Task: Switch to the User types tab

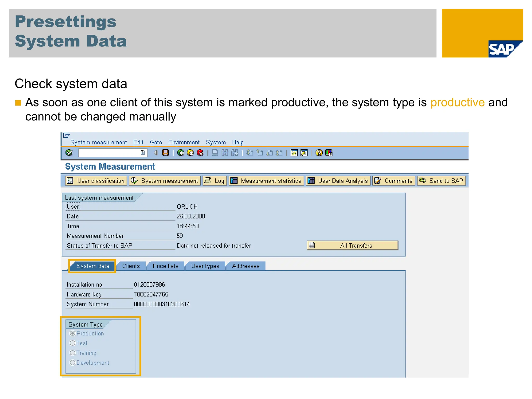Action: coord(205,266)
